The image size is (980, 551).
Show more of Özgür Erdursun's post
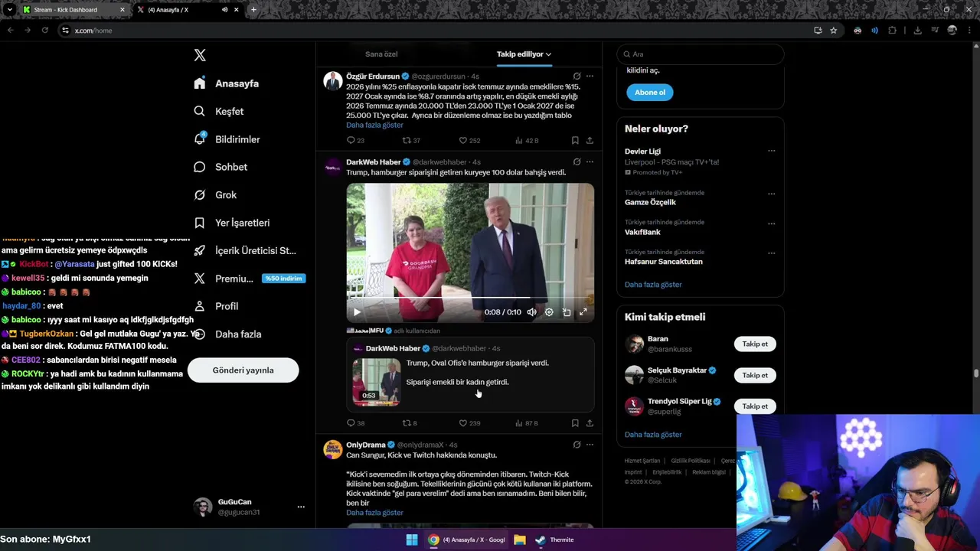(374, 125)
